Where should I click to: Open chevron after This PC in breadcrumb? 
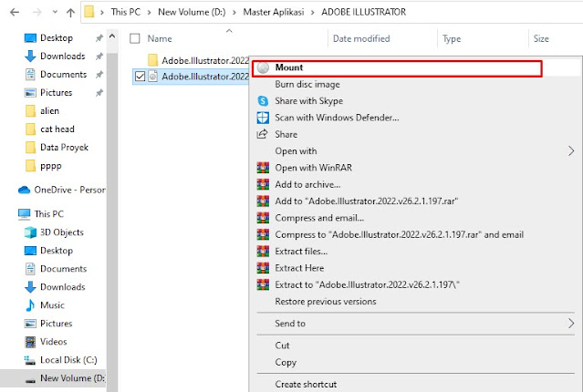(x=149, y=12)
